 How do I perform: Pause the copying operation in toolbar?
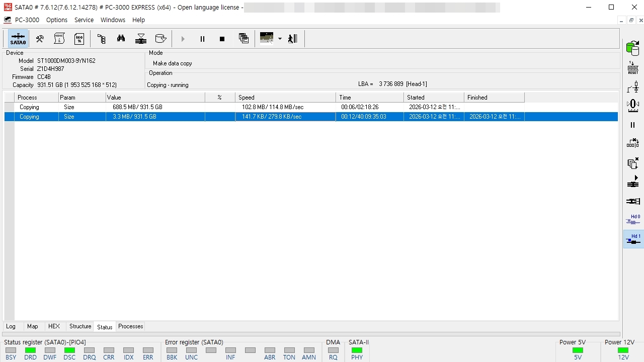click(202, 39)
